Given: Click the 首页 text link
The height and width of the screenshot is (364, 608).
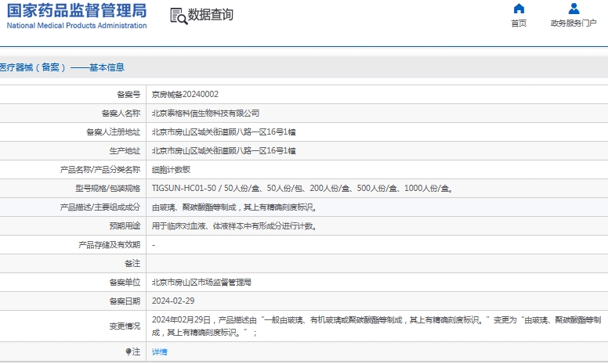Looking at the screenshot, I should click(519, 23).
